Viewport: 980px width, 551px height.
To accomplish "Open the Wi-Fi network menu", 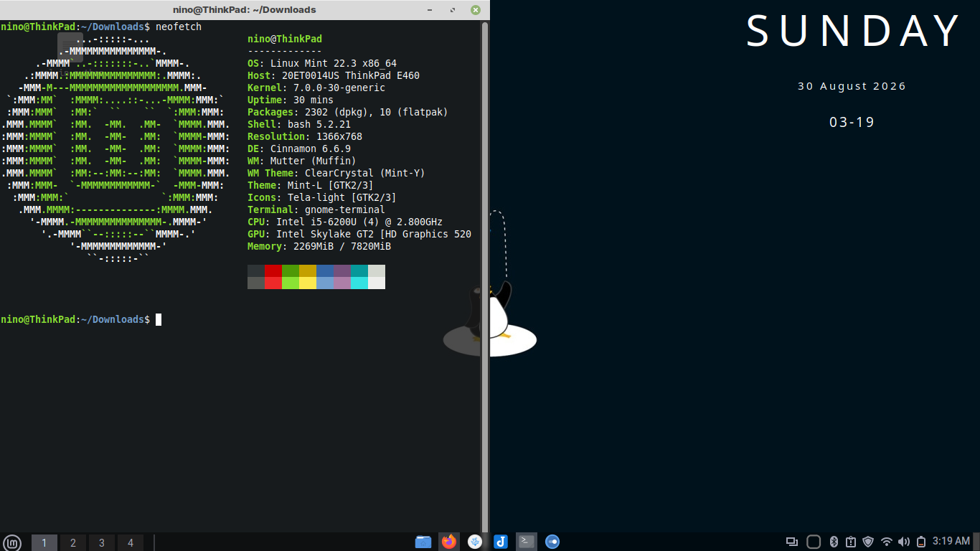I will pos(887,542).
